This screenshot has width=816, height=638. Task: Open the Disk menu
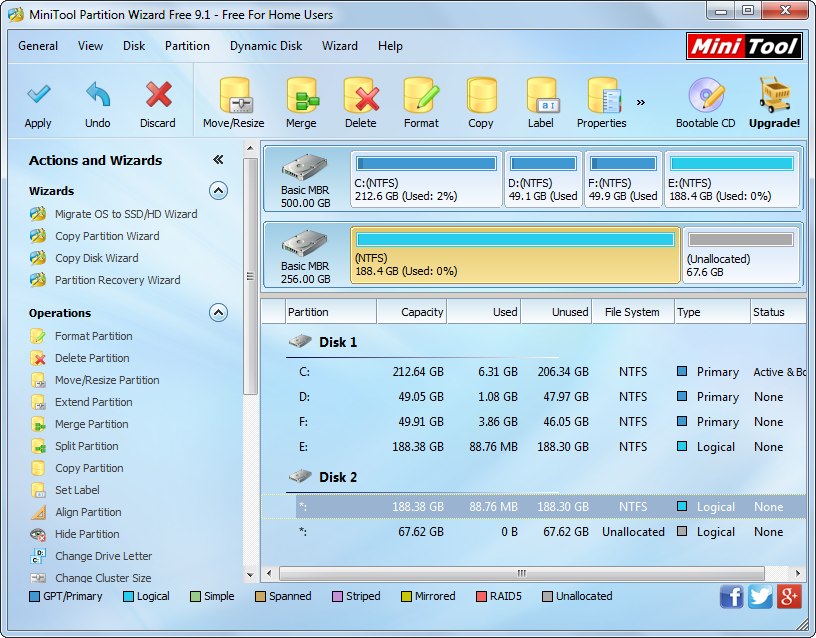pyautogui.click(x=134, y=46)
